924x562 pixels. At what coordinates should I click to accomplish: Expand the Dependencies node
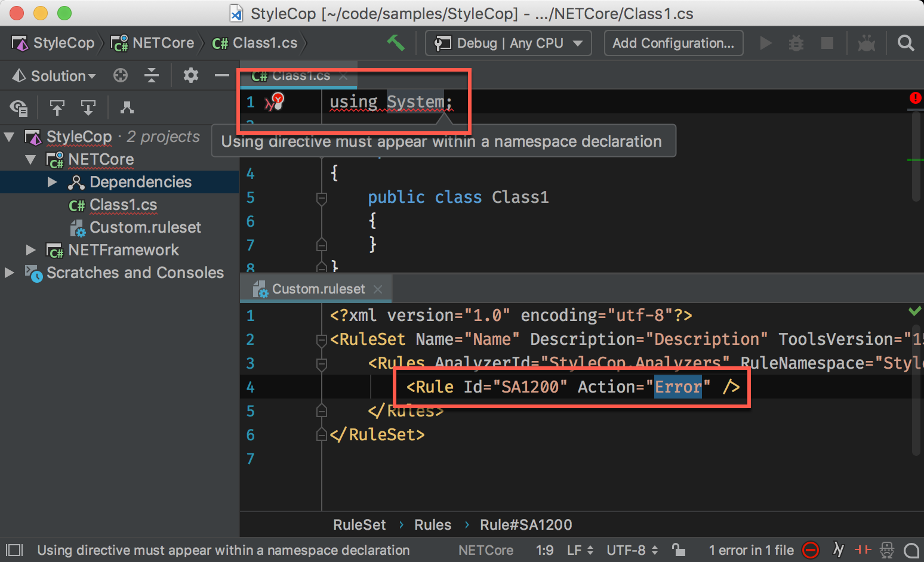coord(53,182)
